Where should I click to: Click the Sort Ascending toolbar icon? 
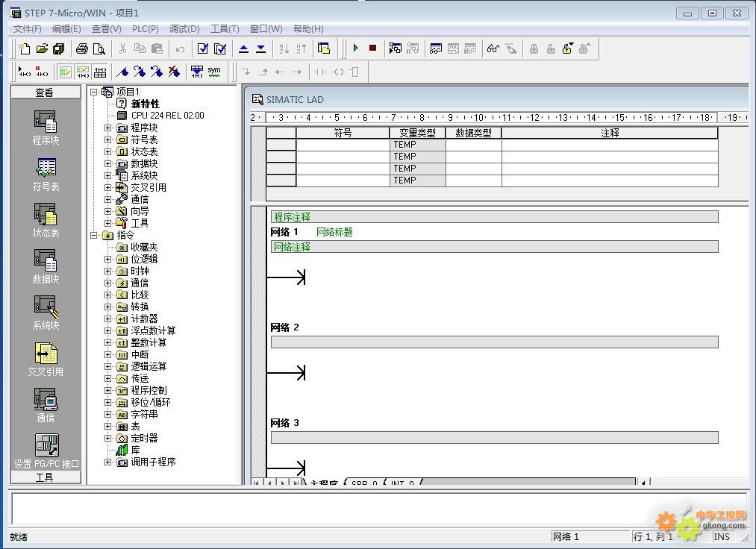284,48
